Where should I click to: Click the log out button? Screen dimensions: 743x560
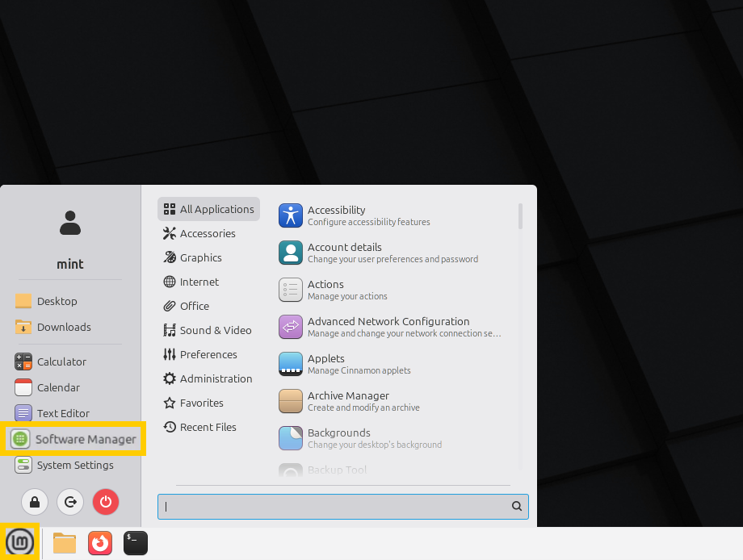click(70, 502)
